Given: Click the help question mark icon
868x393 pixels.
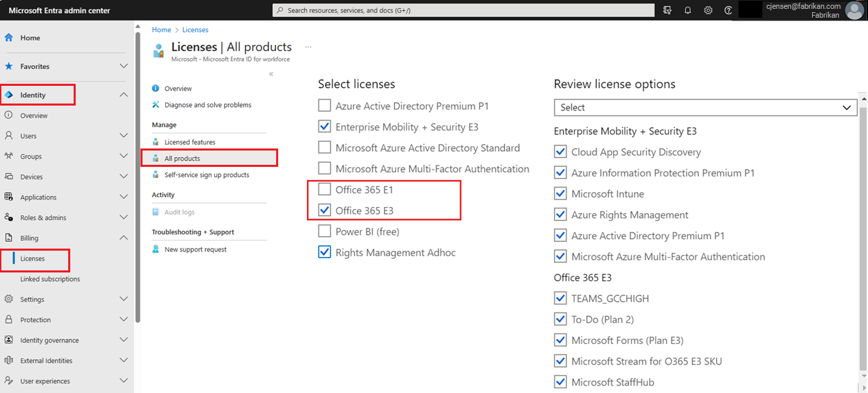Looking at the screenshot, I should pos(728,10).
